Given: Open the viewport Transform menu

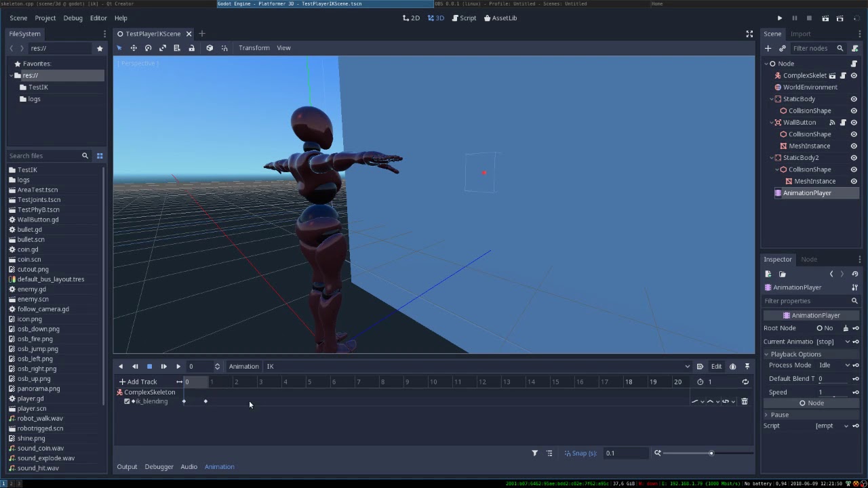Looking at the screenshot, I should point(254,48).
